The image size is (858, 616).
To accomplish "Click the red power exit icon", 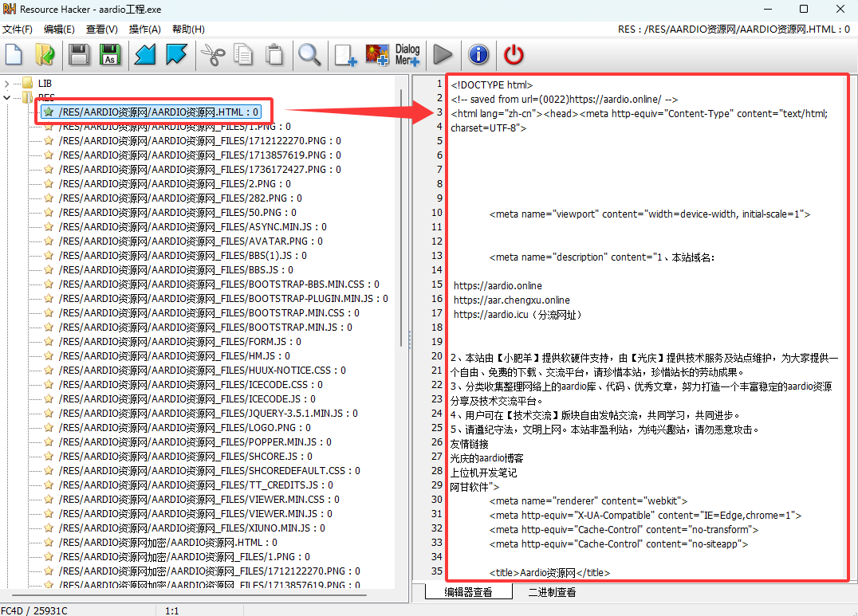I will (514, 55).
